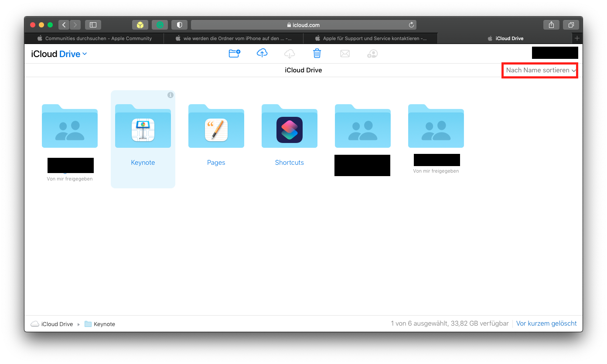Open the Shortcuts folder

[x=290, y=126]
